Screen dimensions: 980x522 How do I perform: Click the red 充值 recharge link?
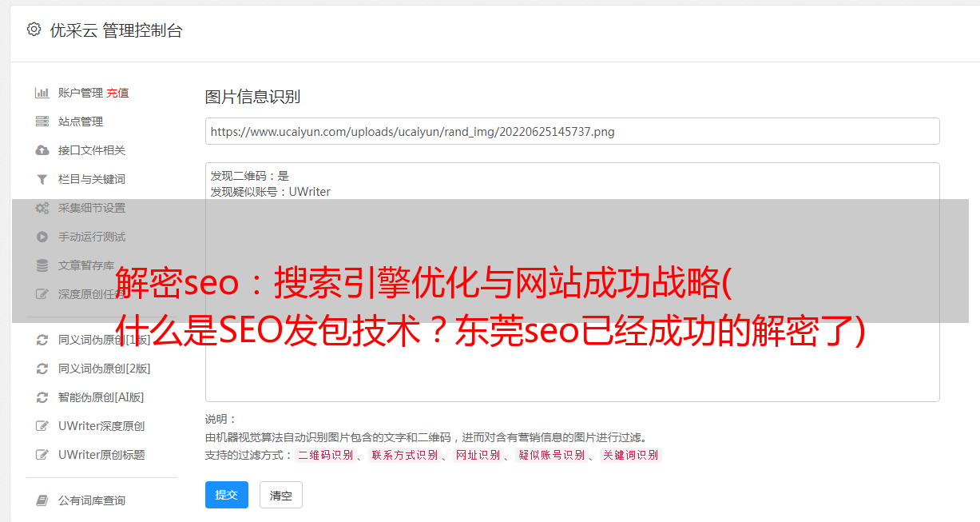117,93
